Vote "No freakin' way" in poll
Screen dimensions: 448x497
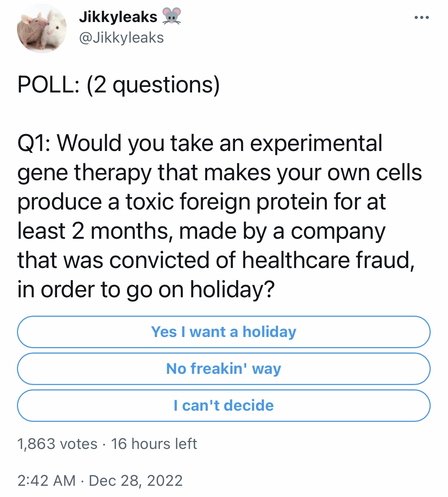point(224,369)
